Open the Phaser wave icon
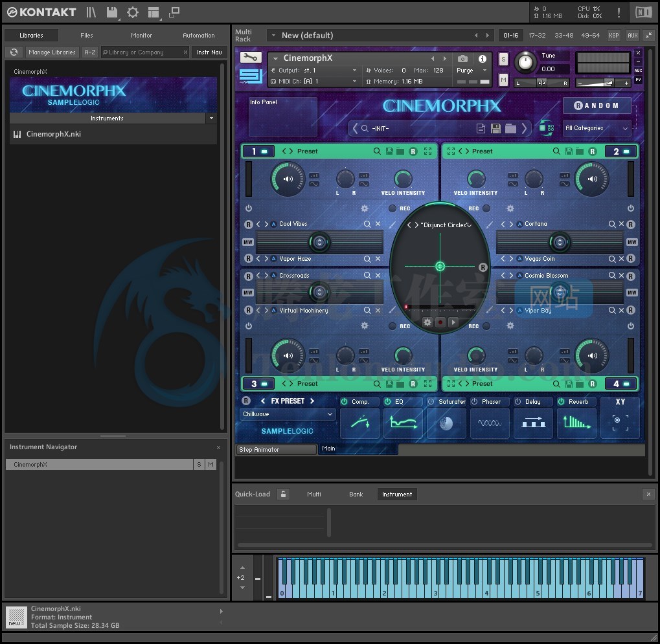Image resolution: width=660 pixels, height=644 pixels. point(490,423)
